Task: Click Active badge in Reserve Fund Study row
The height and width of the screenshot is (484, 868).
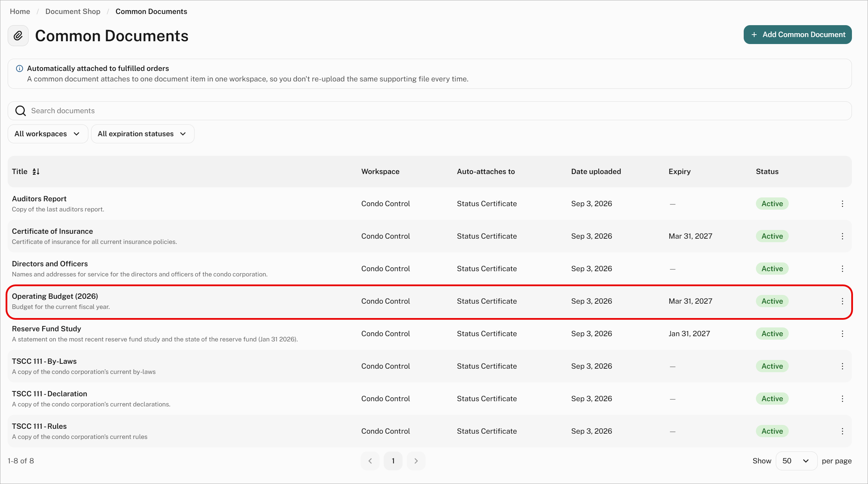Action: click(x=772, y=334)
